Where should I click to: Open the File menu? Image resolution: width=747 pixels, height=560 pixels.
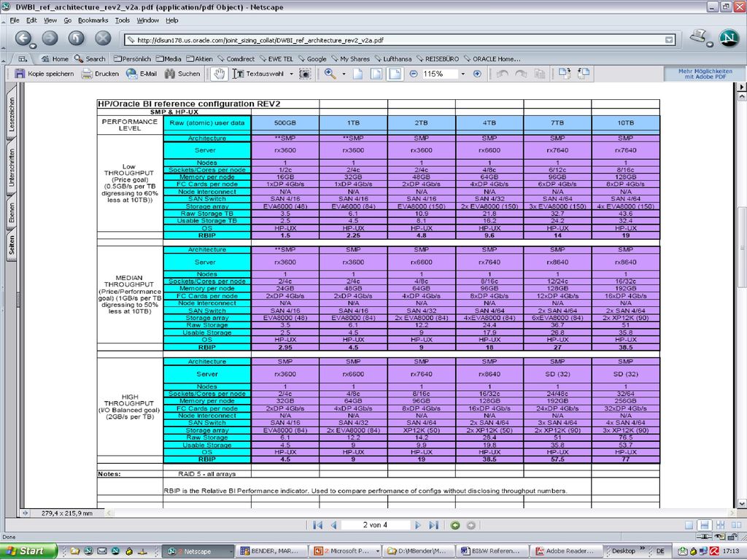click(x=15, y=20)
